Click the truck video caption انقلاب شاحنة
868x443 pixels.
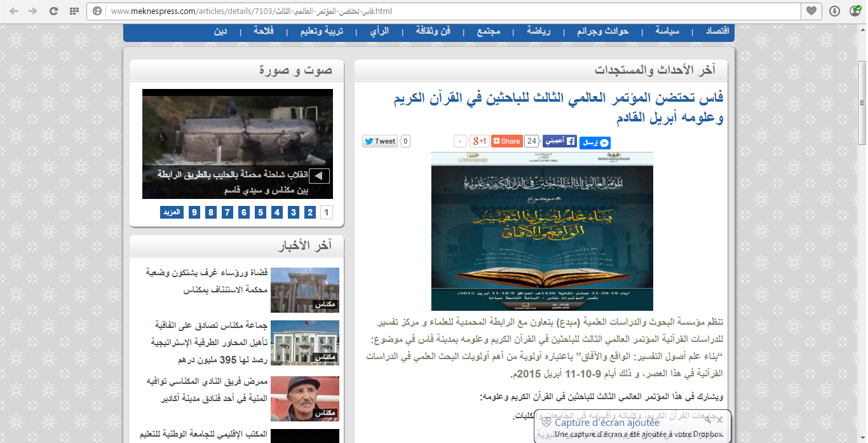click(234, 182)
